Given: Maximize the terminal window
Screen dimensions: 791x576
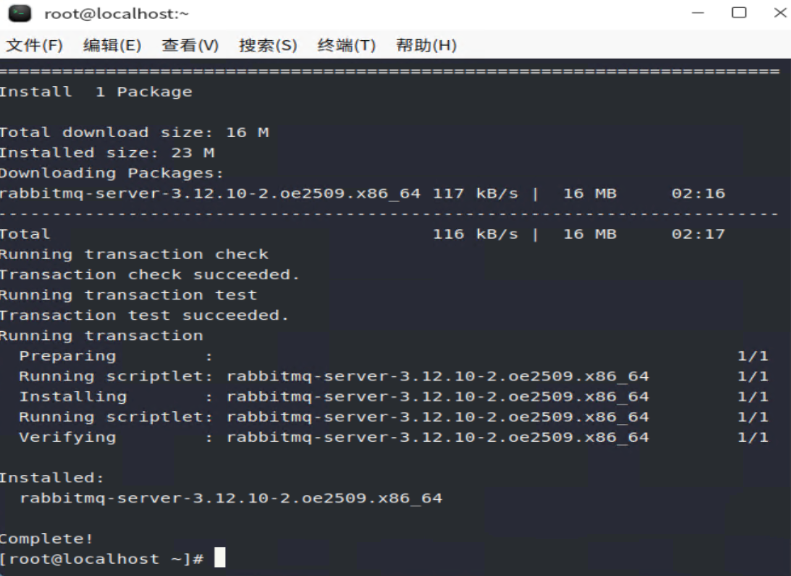Looking at the screenshot, I should pos(739,13).
